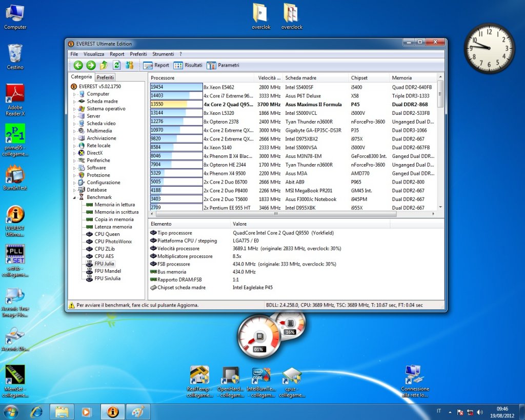Open the Visualizza menu
The image size is (525, 420).
tap(94, 54)
